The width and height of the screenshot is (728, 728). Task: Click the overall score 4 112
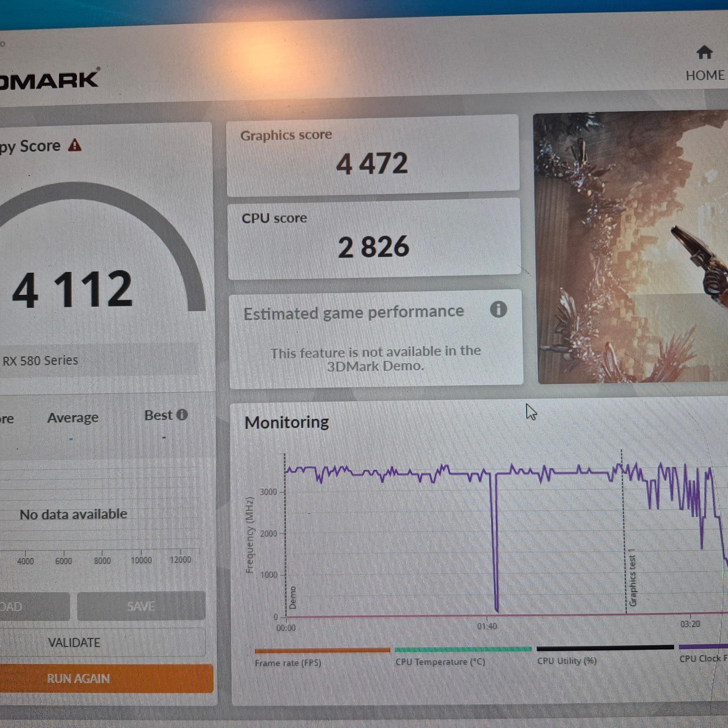73,289
